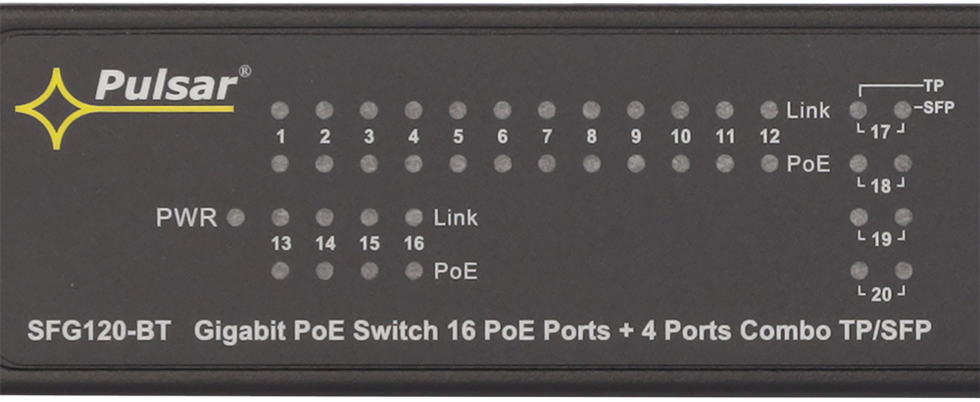Viewport: 980px width, 402px height.
Task: Click the Pulsar brand name text
Action: pyautogui.click(x=167, y=85)
